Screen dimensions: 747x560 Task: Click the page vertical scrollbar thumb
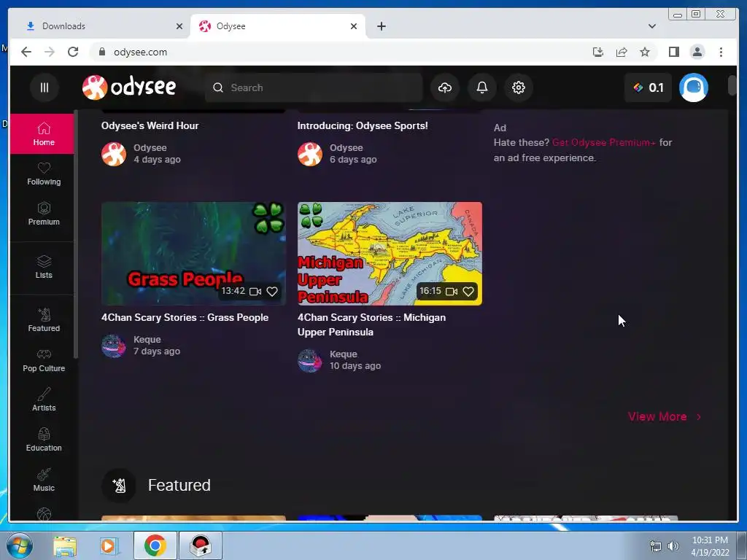(732, 86)
